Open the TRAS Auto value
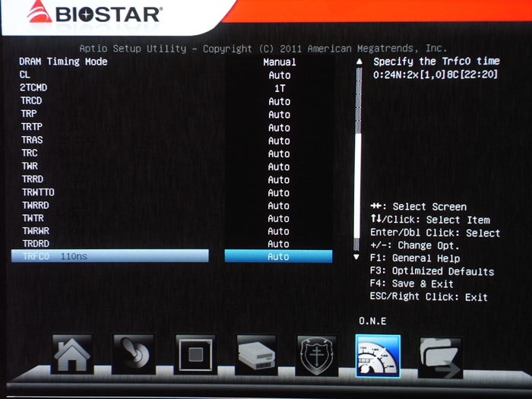The width and height of the screenshot is (532, 399). pyautogui.click(x=279, y=141)
